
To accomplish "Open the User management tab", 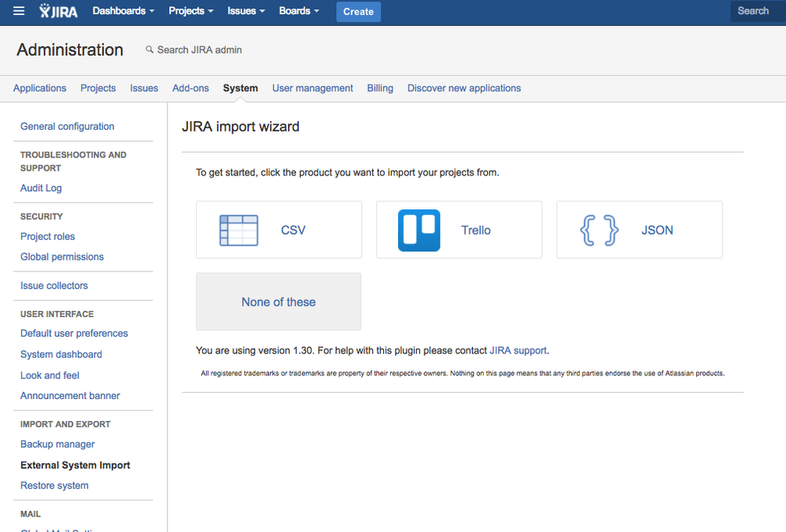I will pos(313,88).
